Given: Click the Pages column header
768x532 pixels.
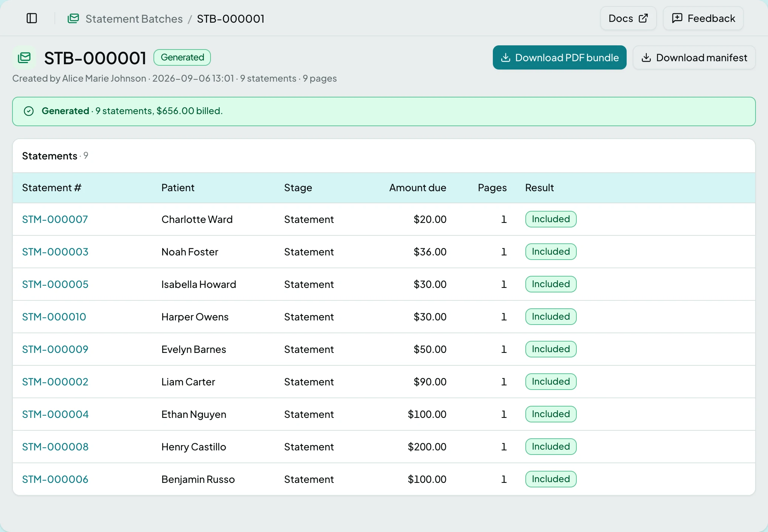Looking at the screenshot, I should click(x=492, y=188).
